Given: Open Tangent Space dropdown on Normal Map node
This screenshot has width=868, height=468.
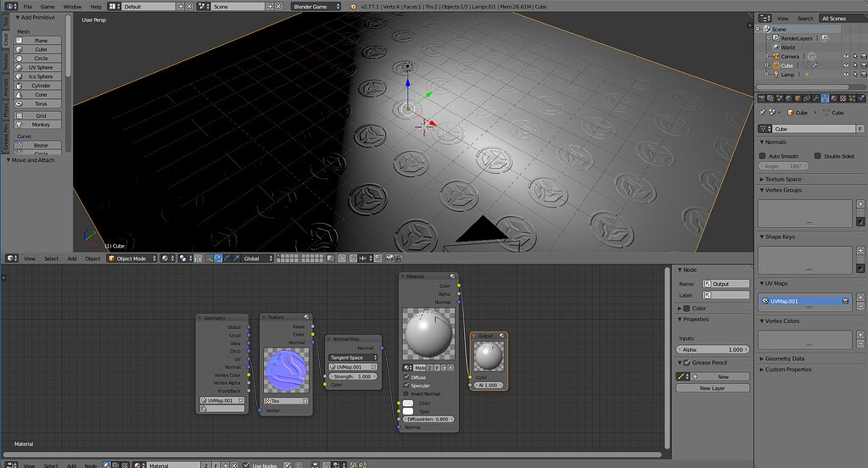Looking at the screenshot, I should tap(353, 358).
